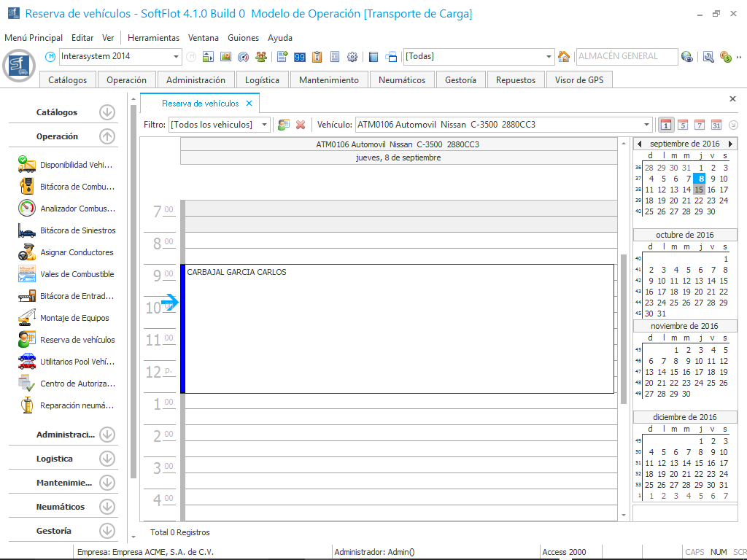Open Bitácora de Combustible sidebar icon
The width and height of the screenshot is (747, 560).
[x=27, y=187]
